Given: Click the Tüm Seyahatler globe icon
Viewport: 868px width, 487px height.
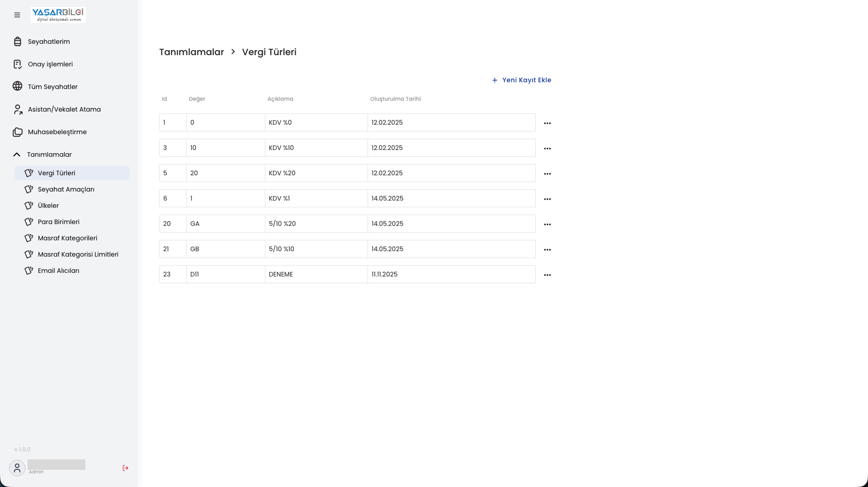Looking at the screenshot, I should pyautogui.click(x=18, y=86).
